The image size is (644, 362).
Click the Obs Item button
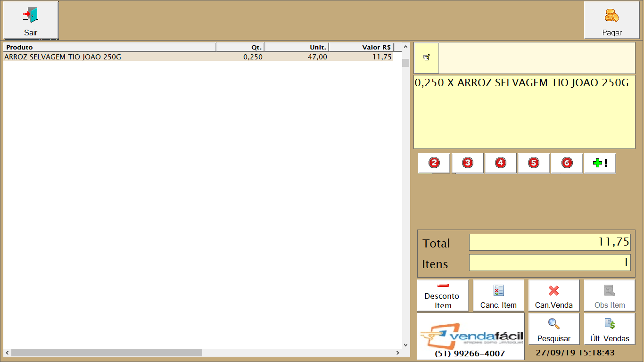(610, 296)
